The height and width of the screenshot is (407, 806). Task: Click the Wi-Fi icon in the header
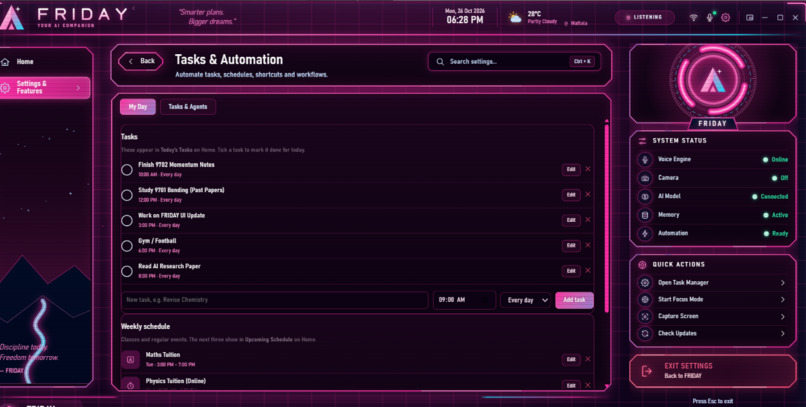click(x=693, y=17)
